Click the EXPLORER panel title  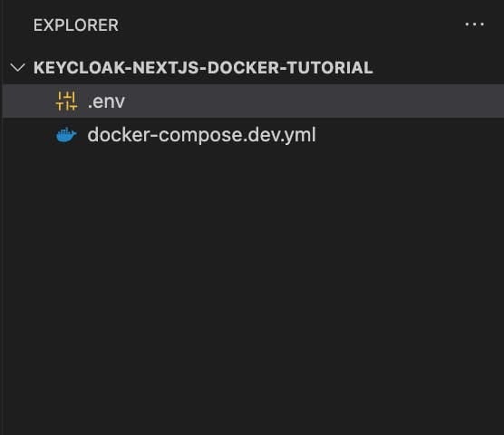[x=76, y=25]
